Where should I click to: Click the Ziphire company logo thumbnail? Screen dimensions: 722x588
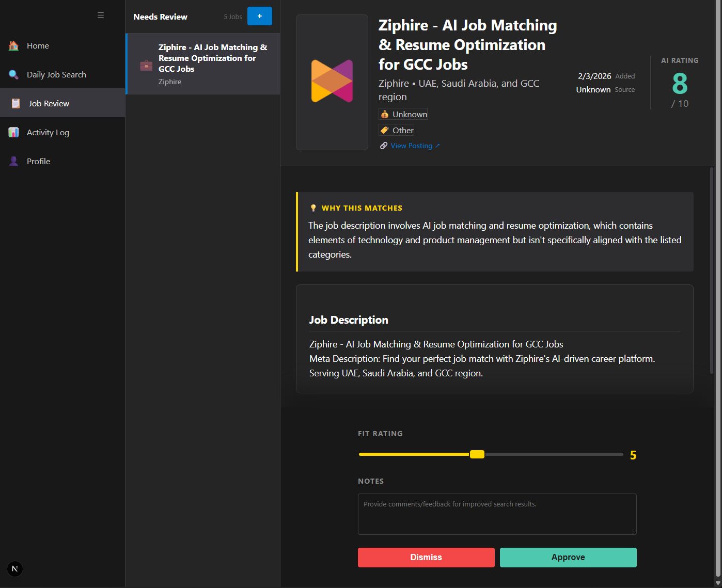[x=332, y=82]
